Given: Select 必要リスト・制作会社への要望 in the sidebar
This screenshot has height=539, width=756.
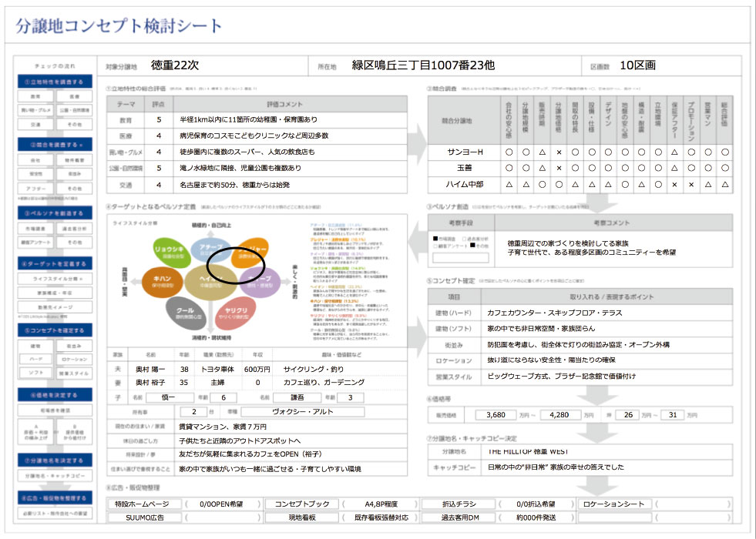Looking at the screenshot, I should pos(55,514).
